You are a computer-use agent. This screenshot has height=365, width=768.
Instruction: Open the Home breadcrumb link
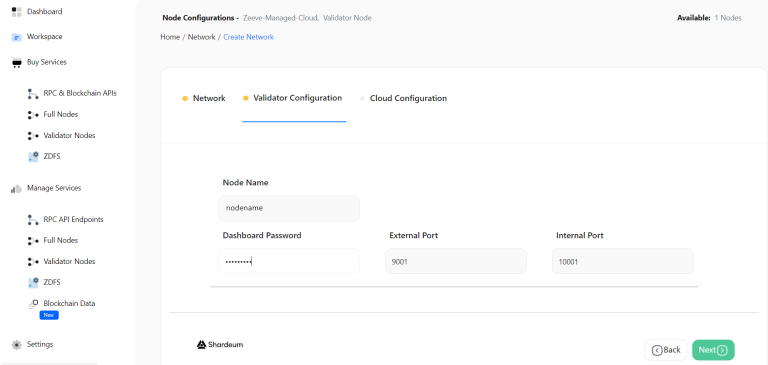170,37
